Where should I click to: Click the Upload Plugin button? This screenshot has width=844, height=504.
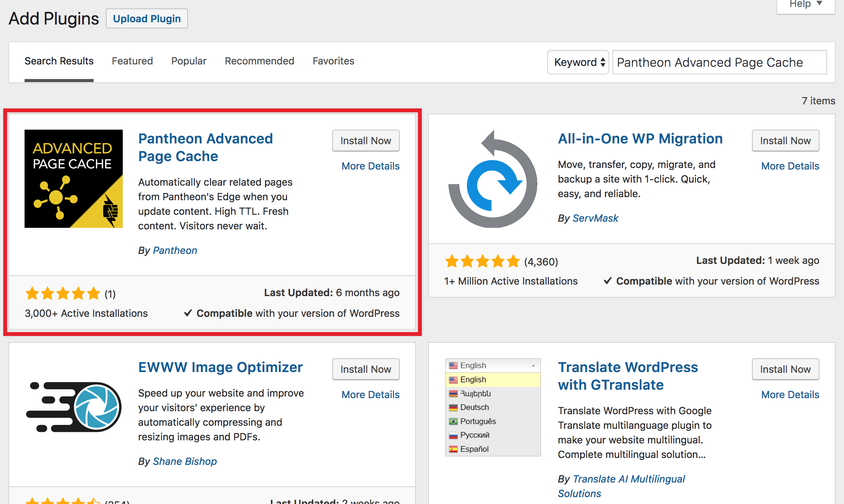coord(147,18)
